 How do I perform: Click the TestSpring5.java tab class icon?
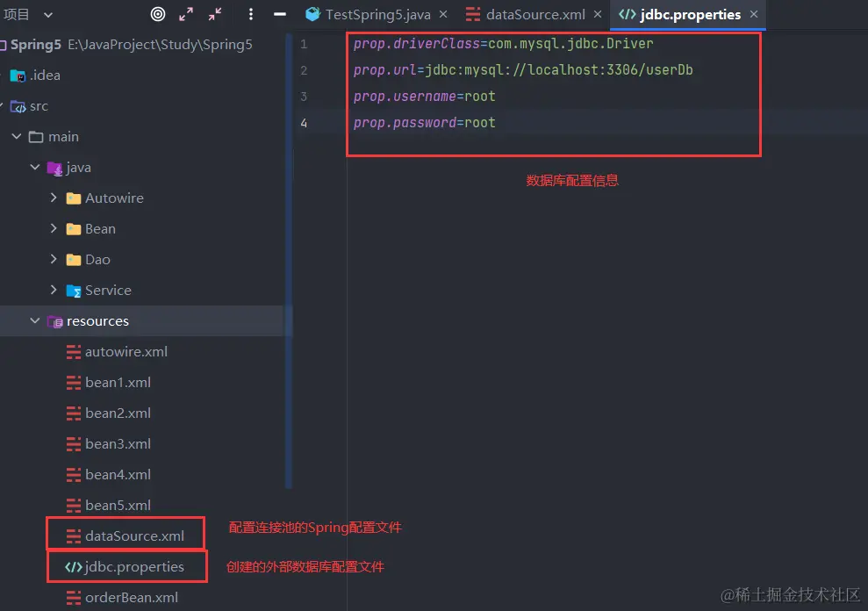click(x=312, y=14)
